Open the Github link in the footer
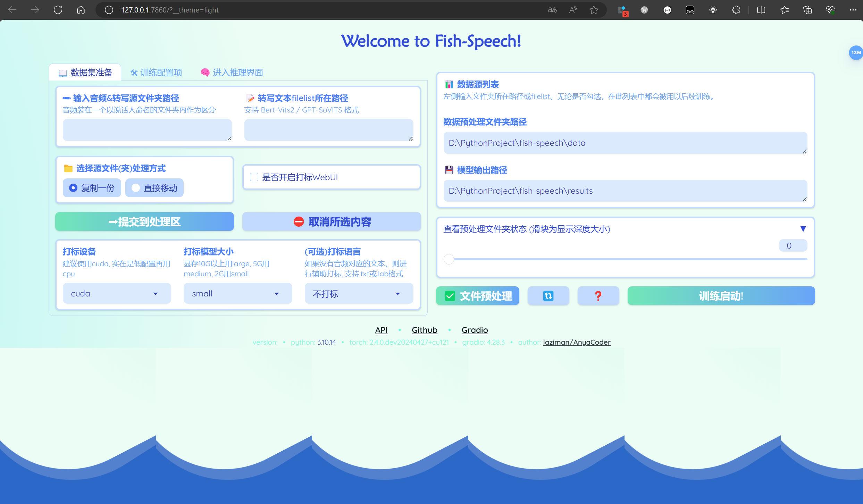This screenshot has width=863, height=504. point(424,330)
